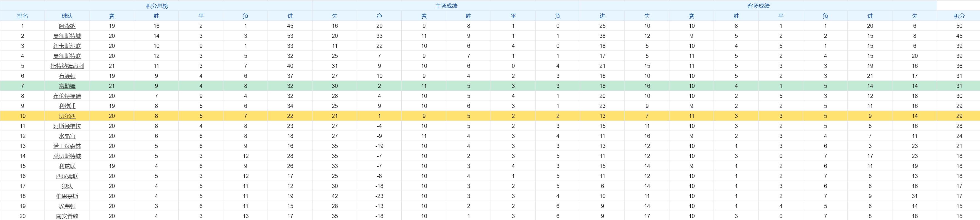This screenshot has width=980, height=220.
Task: Open 诺丁汉森林 team page
Action: click(x=67, y=146)
